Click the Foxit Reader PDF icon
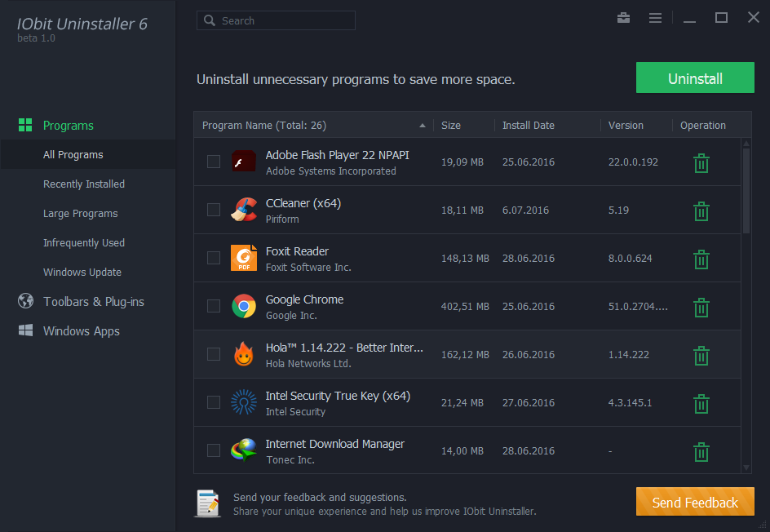Image resolution: width=770 pixels, height=532 pixels. point(244,257)
